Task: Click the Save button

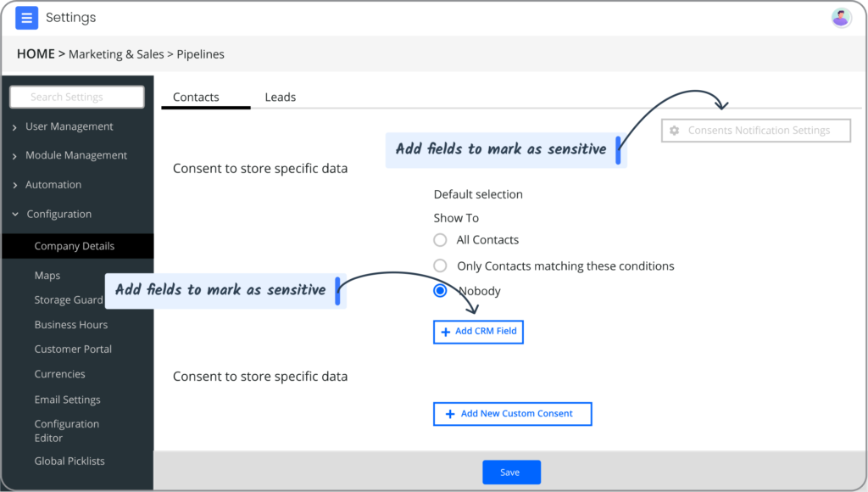Action: pyautogui.click(x=511, y=472)
